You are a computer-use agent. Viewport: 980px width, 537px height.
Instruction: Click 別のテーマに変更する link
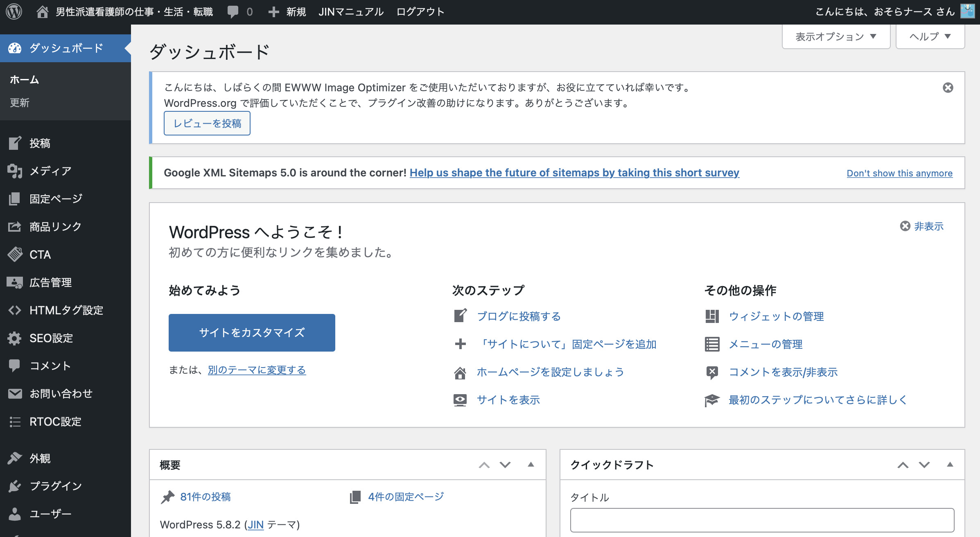(x=257, y=370)
